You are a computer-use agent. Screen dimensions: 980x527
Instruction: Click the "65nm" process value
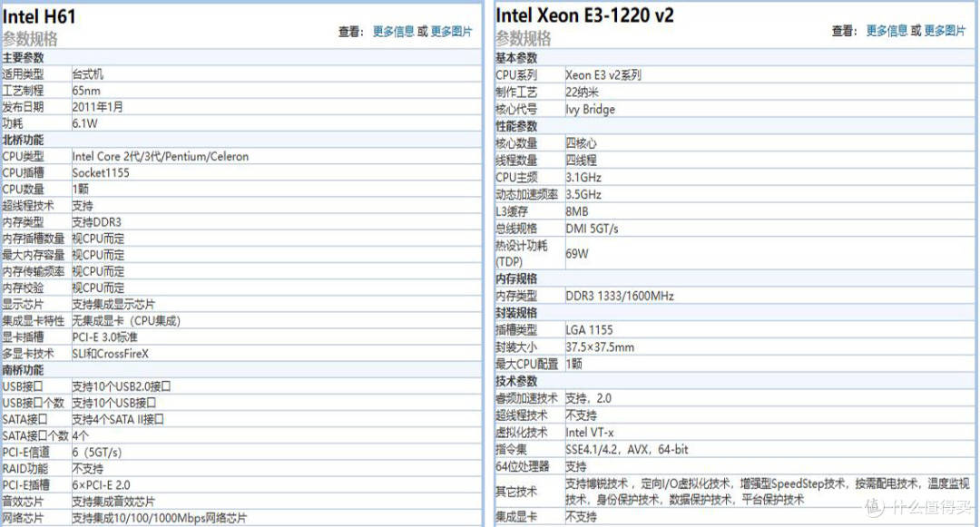tap(86, 91)
